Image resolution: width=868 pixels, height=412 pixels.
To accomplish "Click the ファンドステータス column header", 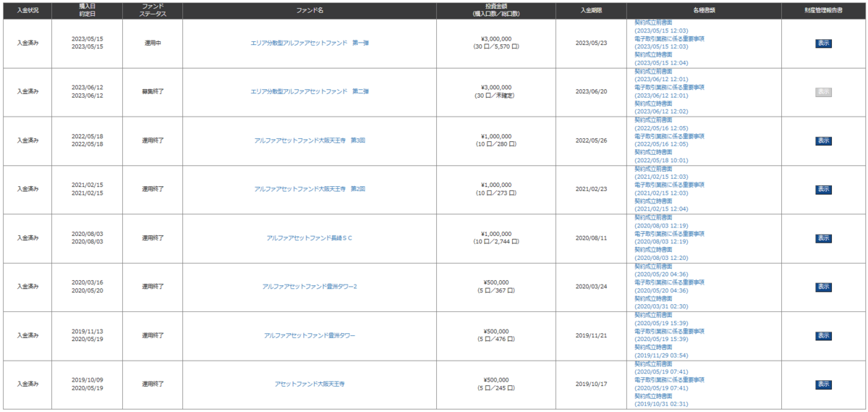I will pos(153,10).
